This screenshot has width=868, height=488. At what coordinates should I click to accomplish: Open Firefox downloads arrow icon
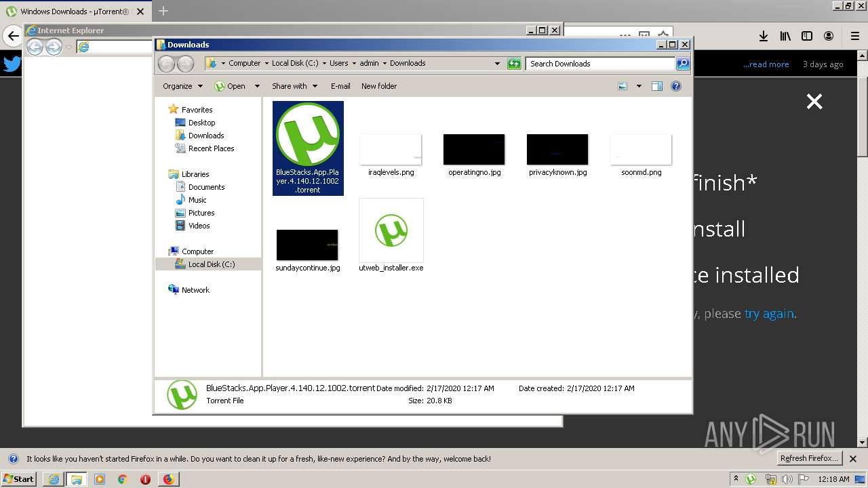763,36
